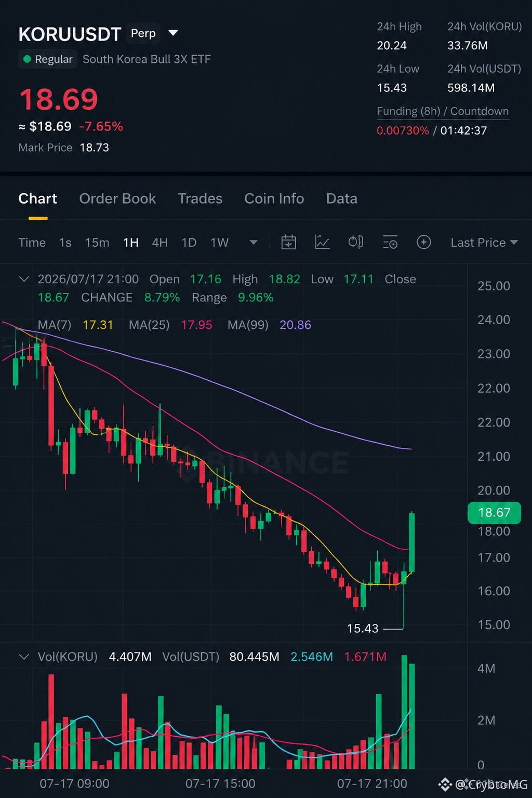Screen dimensions: 532x798
Task: Click the 07-17 15:00 time axis label
Action: coord(220,783)
